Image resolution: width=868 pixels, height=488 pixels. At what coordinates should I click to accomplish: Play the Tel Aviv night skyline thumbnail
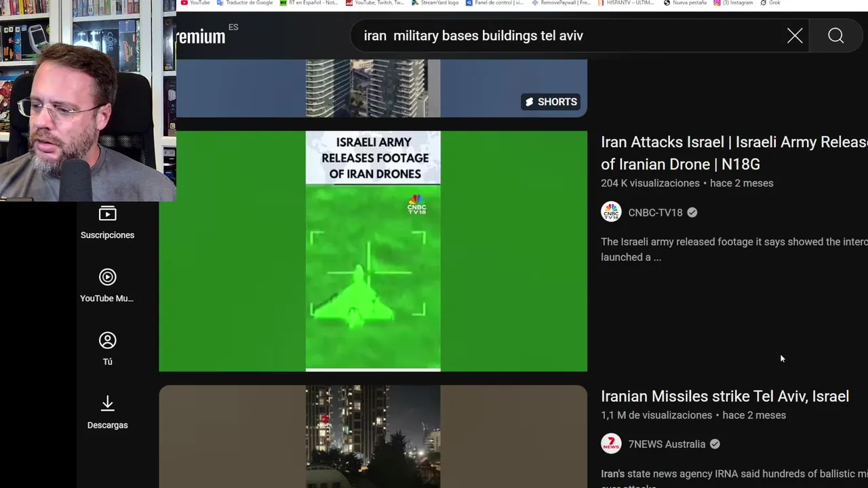point(373,436)
